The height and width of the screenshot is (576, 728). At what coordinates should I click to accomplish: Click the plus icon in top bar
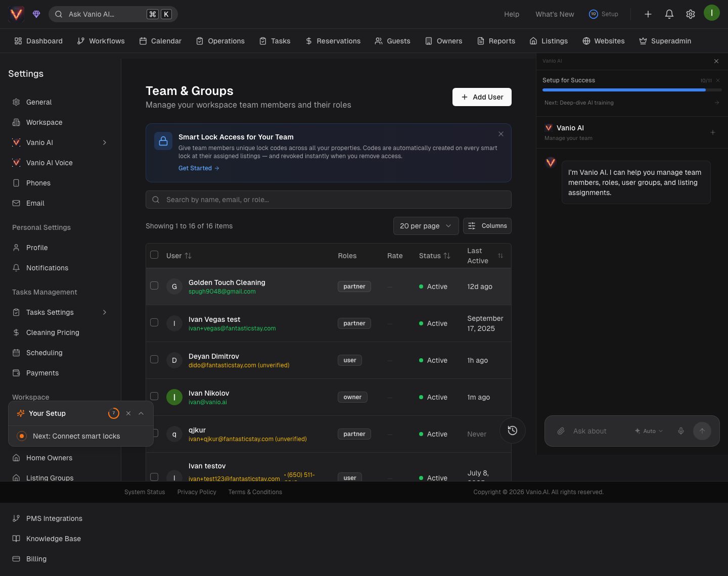648,14
